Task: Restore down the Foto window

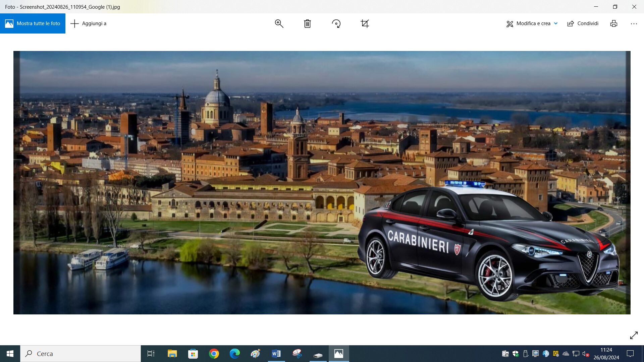Action: 615,7
